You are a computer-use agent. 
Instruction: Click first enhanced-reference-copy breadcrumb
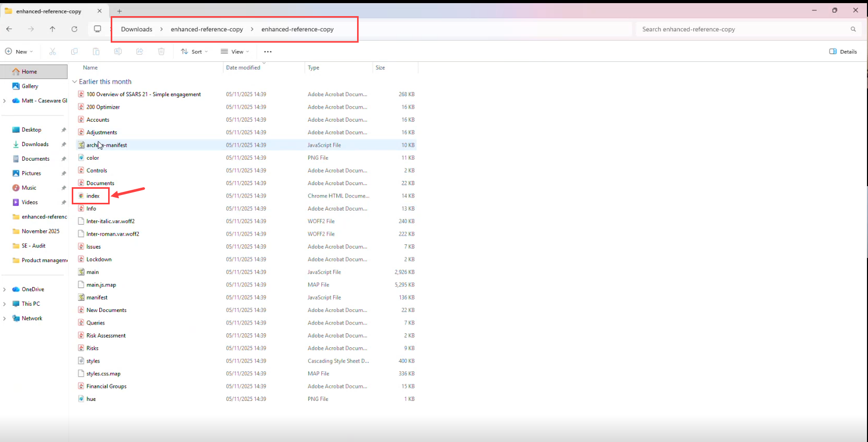(207, 29)
